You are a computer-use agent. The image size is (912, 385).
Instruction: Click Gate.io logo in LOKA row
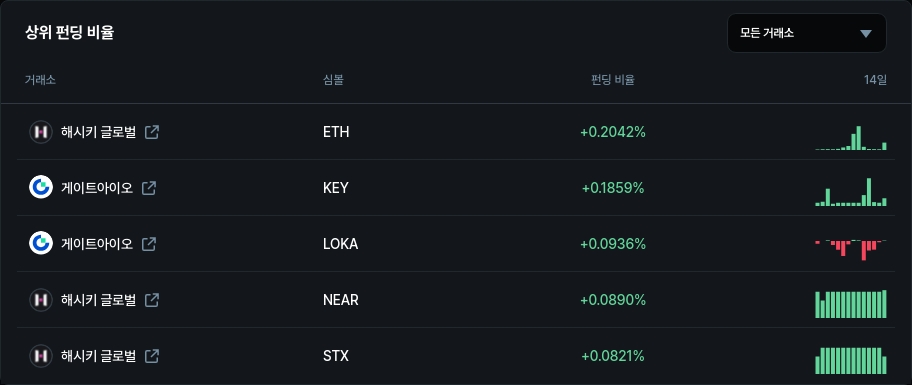coord(41,244)
